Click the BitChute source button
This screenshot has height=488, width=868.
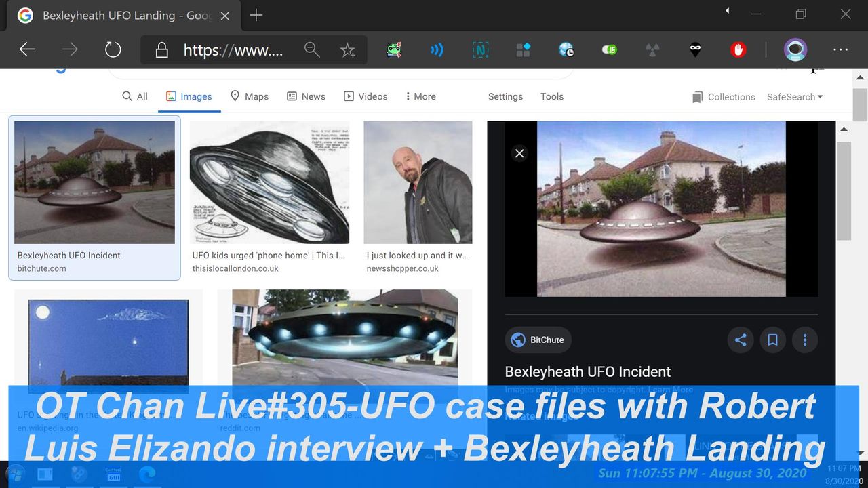pos(538,340)
